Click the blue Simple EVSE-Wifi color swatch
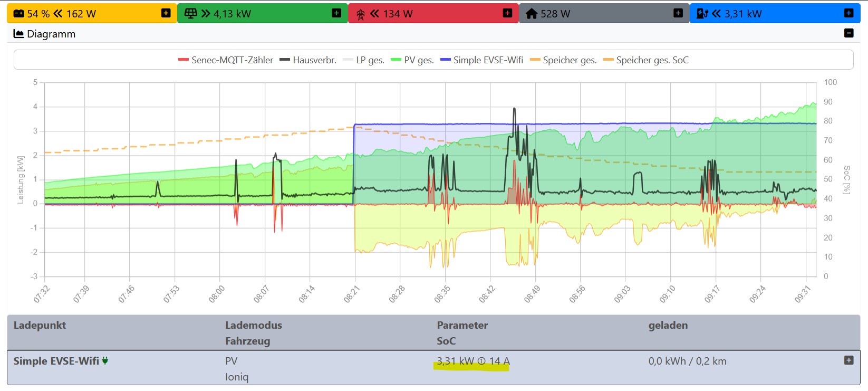This screenshot has width=868, height=391. pyautogui.click(x=445, y=60)
